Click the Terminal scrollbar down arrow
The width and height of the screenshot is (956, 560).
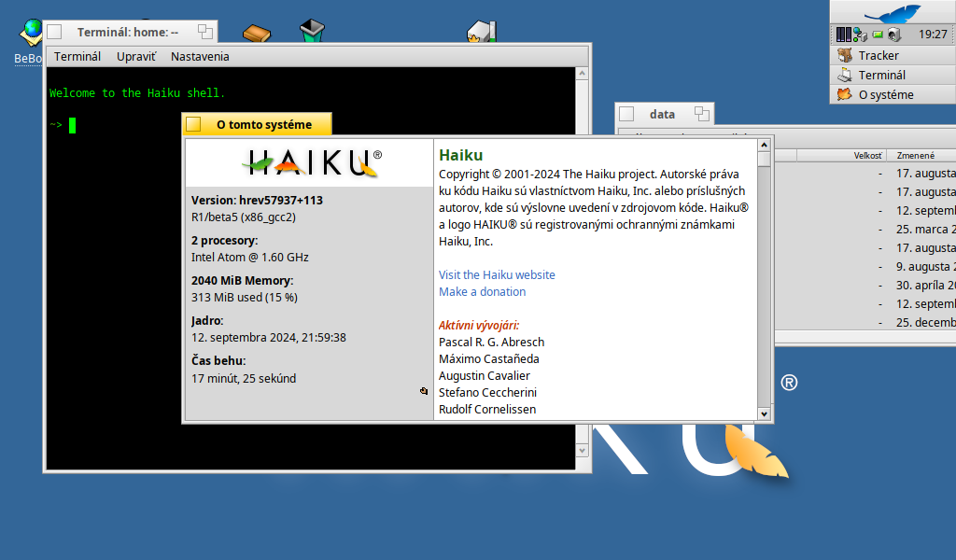coord(583,451)
